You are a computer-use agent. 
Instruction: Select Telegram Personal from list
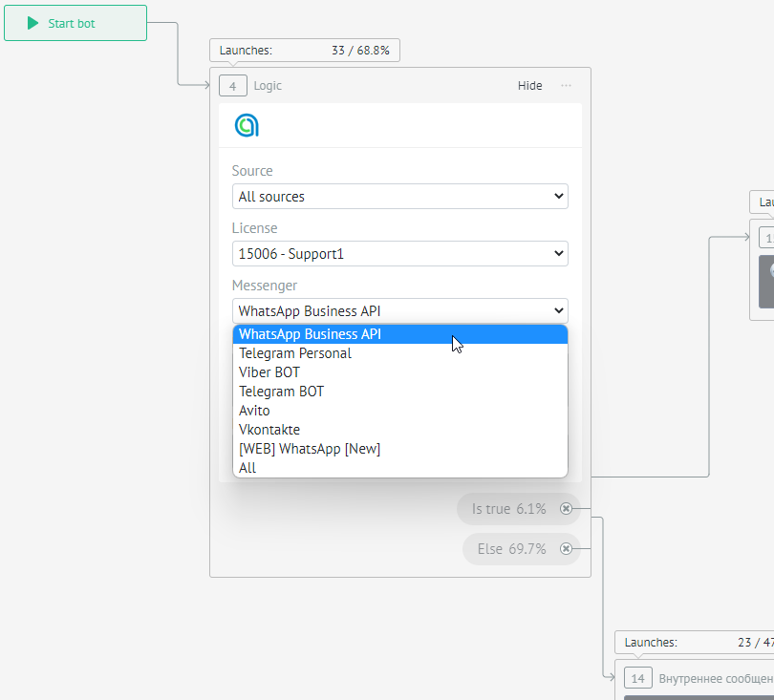[295, 353]
